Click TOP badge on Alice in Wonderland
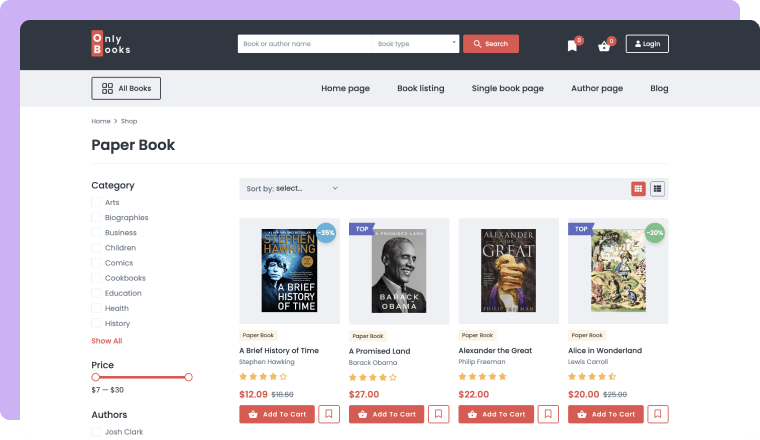Image resolution: width=760 pixels, height=440 pixels. point(581,229)
